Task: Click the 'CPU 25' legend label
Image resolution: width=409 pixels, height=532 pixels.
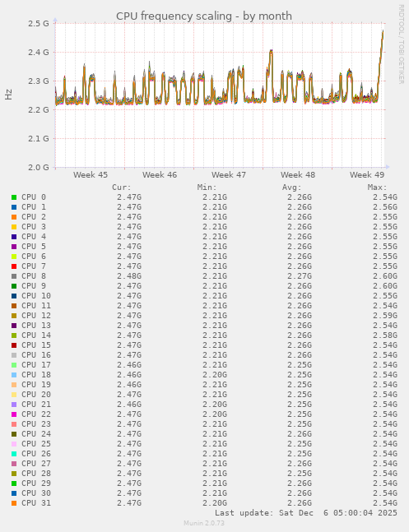Action: pyautogui.click(x=36, y=444)
